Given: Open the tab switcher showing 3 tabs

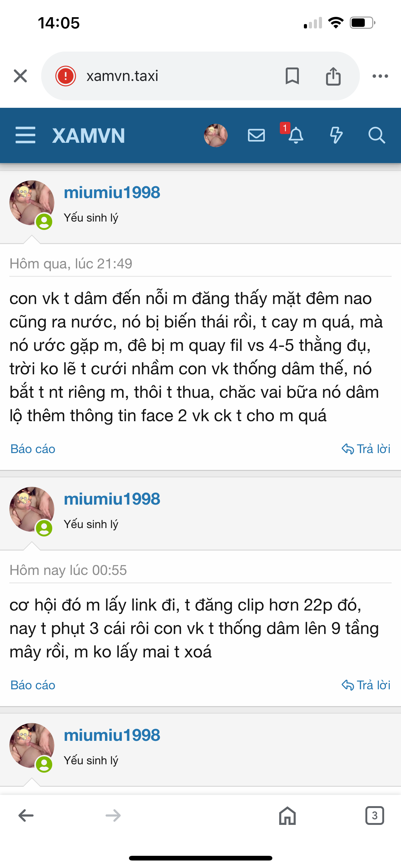Looking at the screenshot, I should pyautogui.click(x=374, y=816).
